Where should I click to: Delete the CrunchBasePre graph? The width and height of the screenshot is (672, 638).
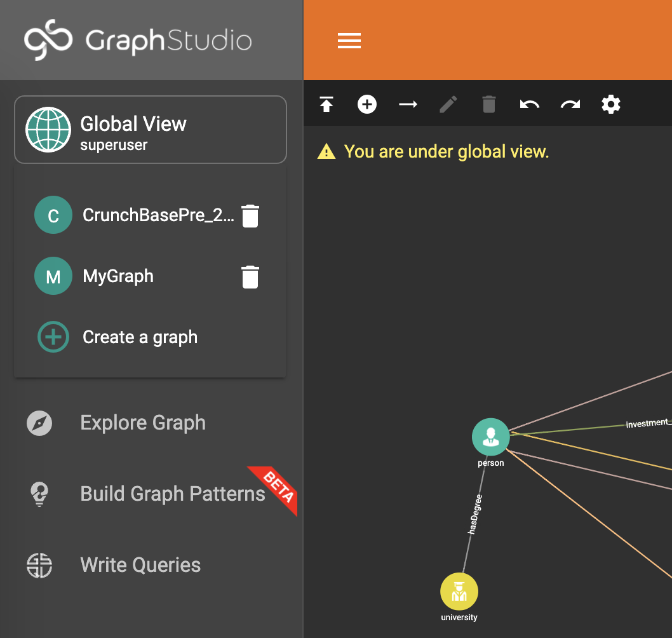(250, 215)
